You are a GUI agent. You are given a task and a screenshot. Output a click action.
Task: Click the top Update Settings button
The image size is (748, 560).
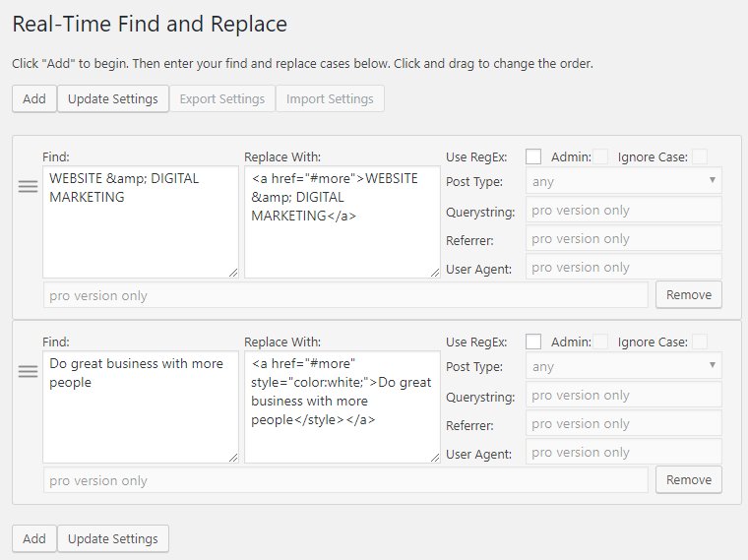[113, 98]
